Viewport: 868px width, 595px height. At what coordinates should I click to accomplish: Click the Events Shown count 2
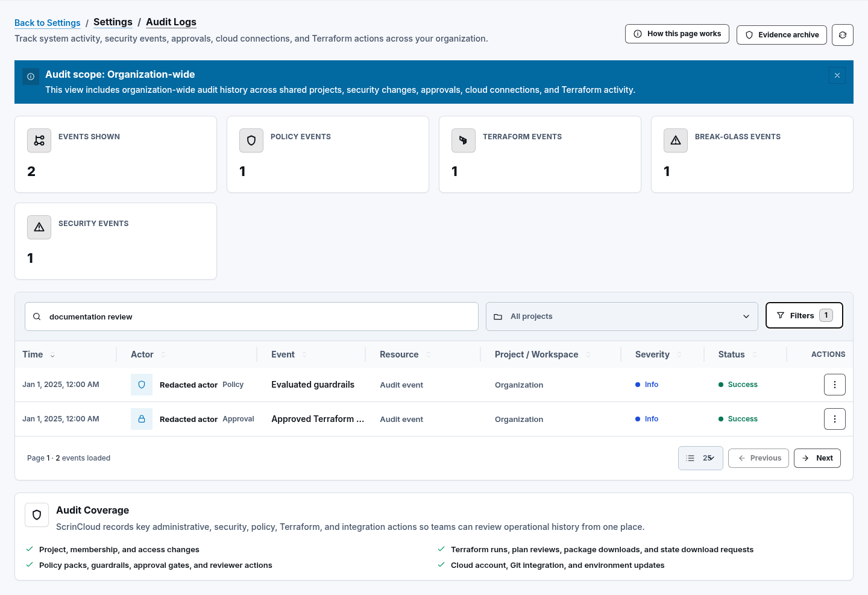(31, 172)
